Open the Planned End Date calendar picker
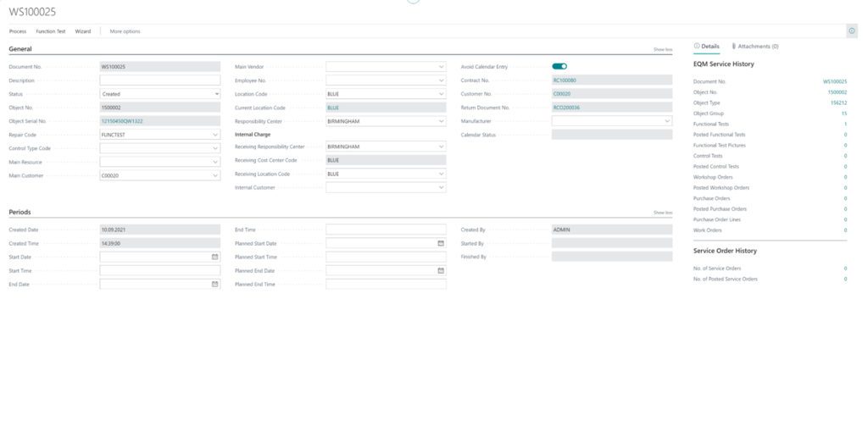Screen dimensions: 868x432 [x=441, y=271]
